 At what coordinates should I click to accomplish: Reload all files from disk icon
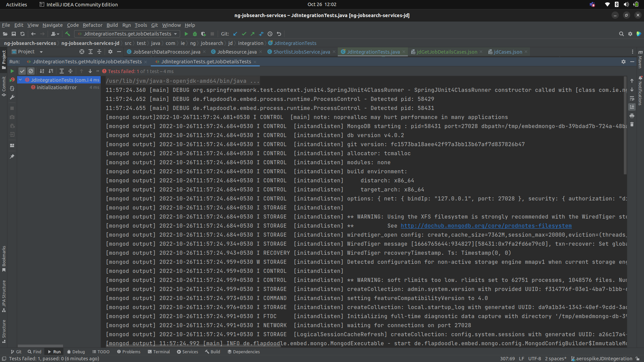(22, 34)
